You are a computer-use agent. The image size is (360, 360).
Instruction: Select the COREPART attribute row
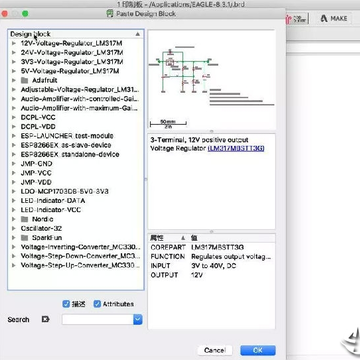[x=212, y=247]
